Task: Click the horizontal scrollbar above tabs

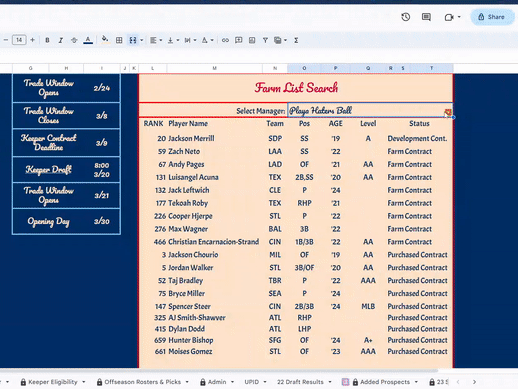Action: coord(219,370)
